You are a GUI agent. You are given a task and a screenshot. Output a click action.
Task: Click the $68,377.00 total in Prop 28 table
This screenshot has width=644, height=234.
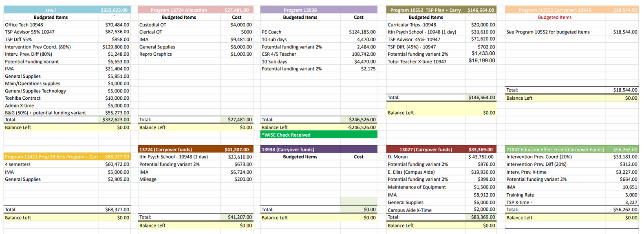pyautogui.click(x=114, y=210)
